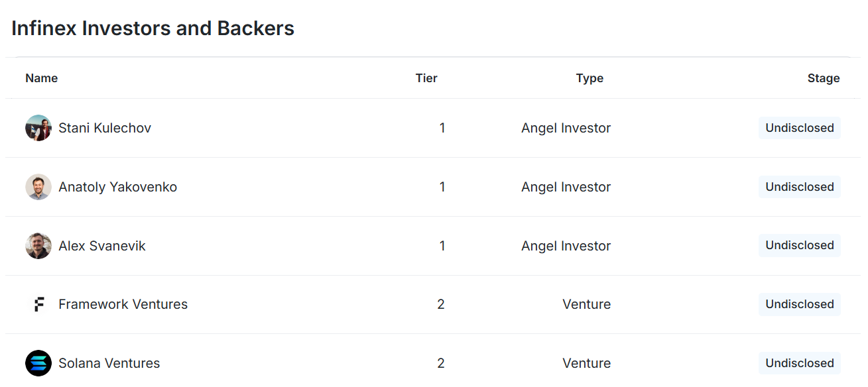The height and width of the screenshot is (387, 868).
Task: Click Stani Kulechov's avatar photo
Action: pos(38,128)
